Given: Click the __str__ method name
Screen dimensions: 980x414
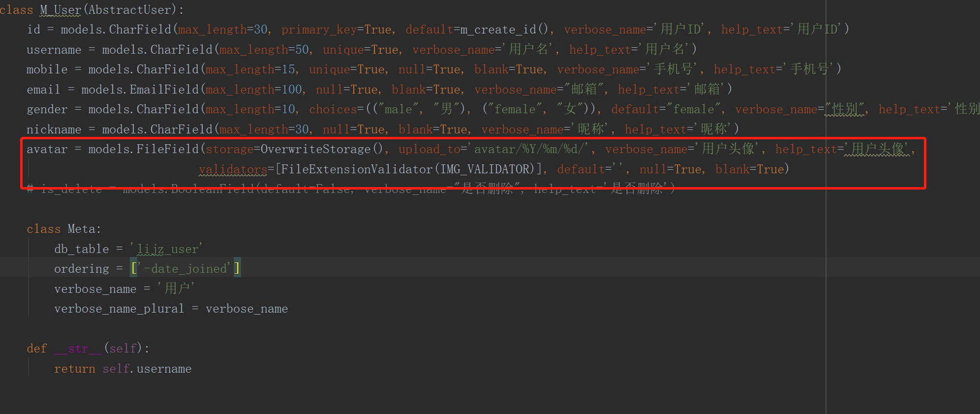Looking at the screenshot, I should coord(78,349).
